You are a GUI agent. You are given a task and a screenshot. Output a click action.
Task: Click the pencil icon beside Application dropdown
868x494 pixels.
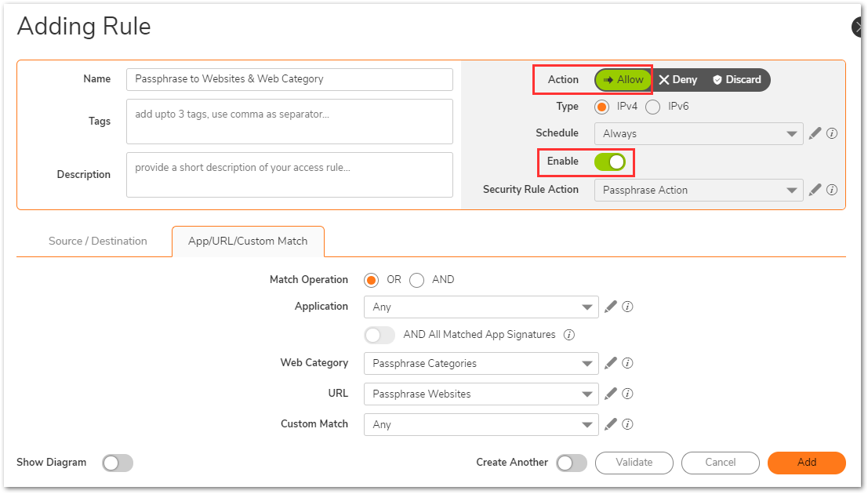[x=611, y=307]
